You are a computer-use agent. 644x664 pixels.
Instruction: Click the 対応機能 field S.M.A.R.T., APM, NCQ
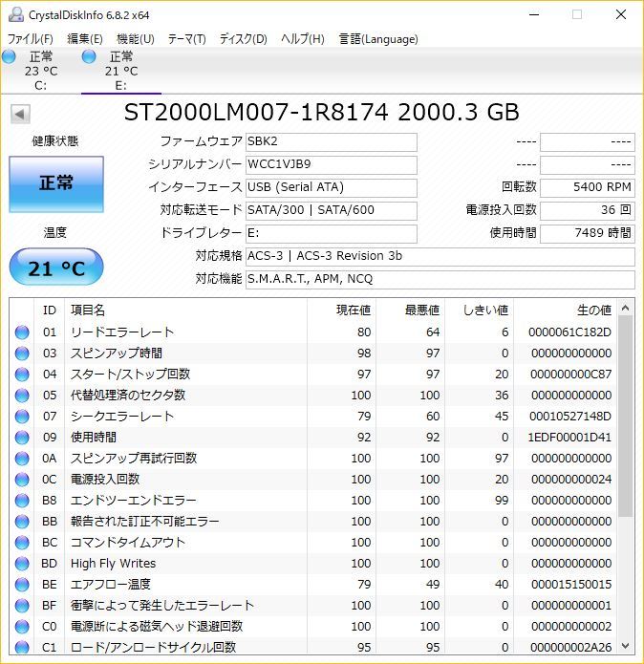pyautogui.click(x=440, y=280)
